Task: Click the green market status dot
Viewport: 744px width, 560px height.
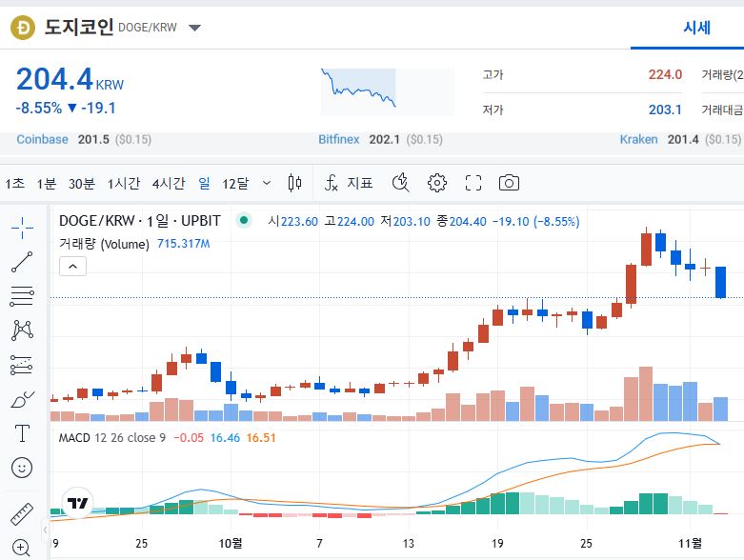Action: click(244, 220)
